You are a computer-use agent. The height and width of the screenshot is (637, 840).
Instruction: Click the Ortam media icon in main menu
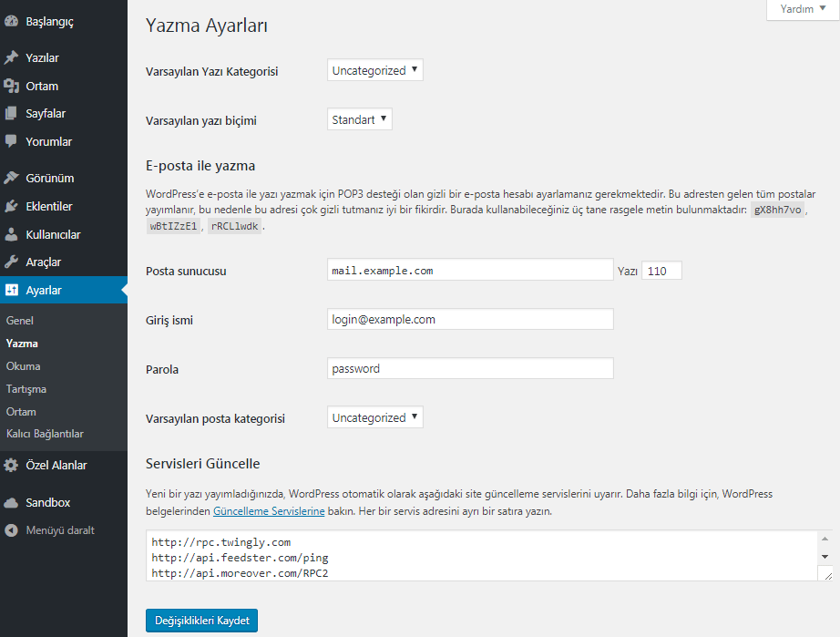click(x=11, y=86)
